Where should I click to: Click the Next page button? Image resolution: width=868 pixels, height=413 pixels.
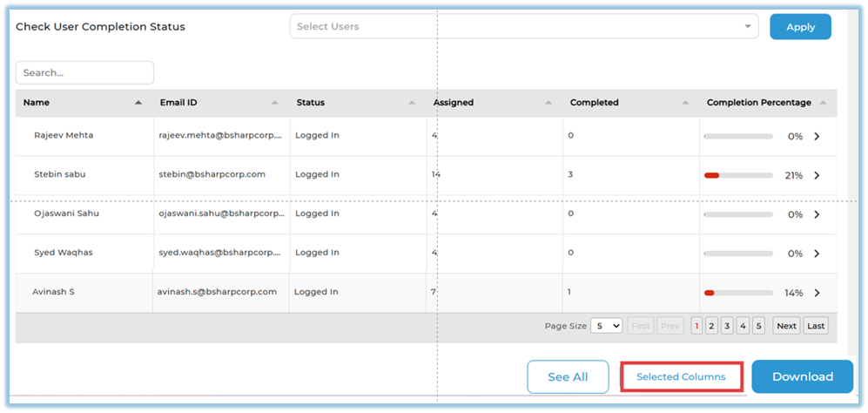pyautogui.click(x=786, y=326)
